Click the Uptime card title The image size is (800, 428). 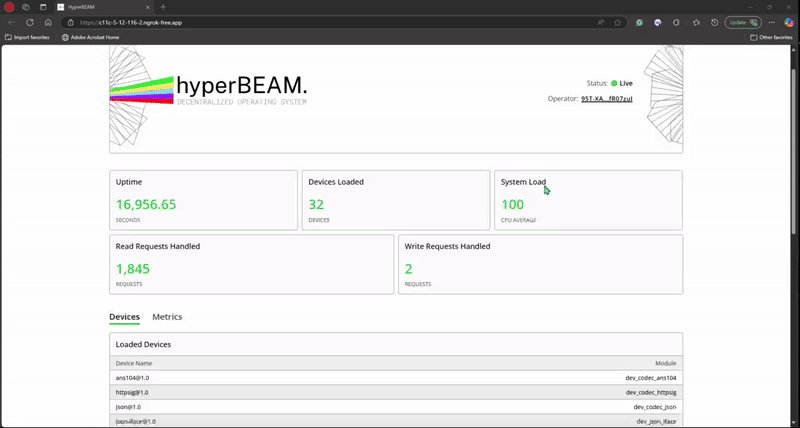(x=129, y=182)
